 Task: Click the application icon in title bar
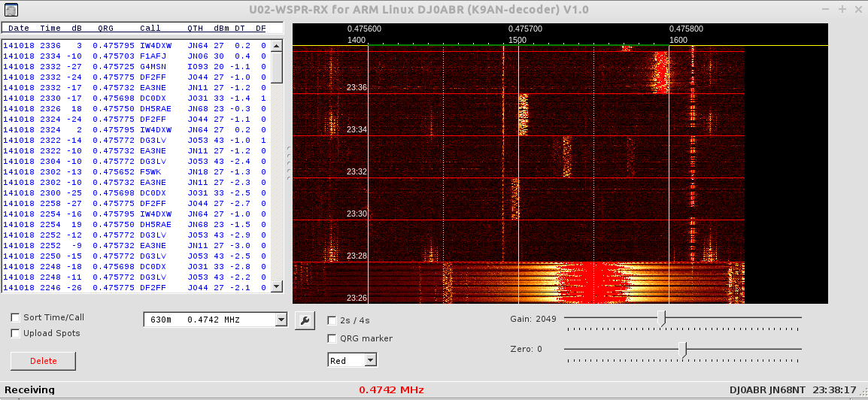point(11,9)
